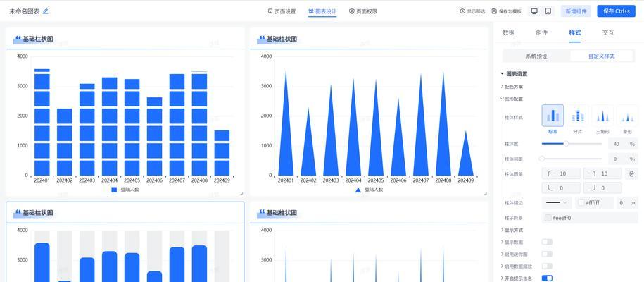Screen dimensions: 644x282
Task: Open #ffffff stroke color swatch
Action: [581, 203]
